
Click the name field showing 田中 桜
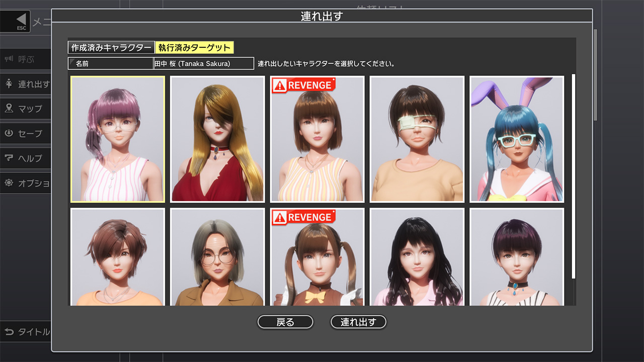[x=203, y=64]
